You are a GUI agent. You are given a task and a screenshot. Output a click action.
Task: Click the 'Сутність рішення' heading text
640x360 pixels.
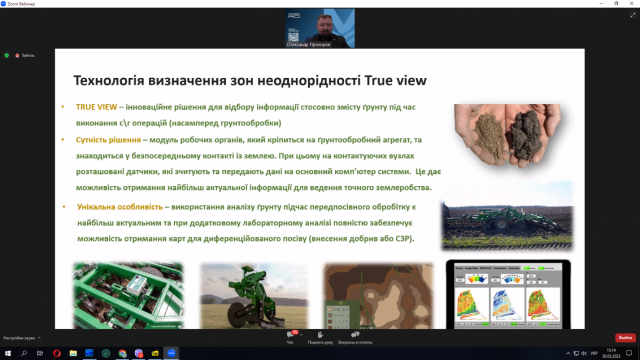click(108, 140)
